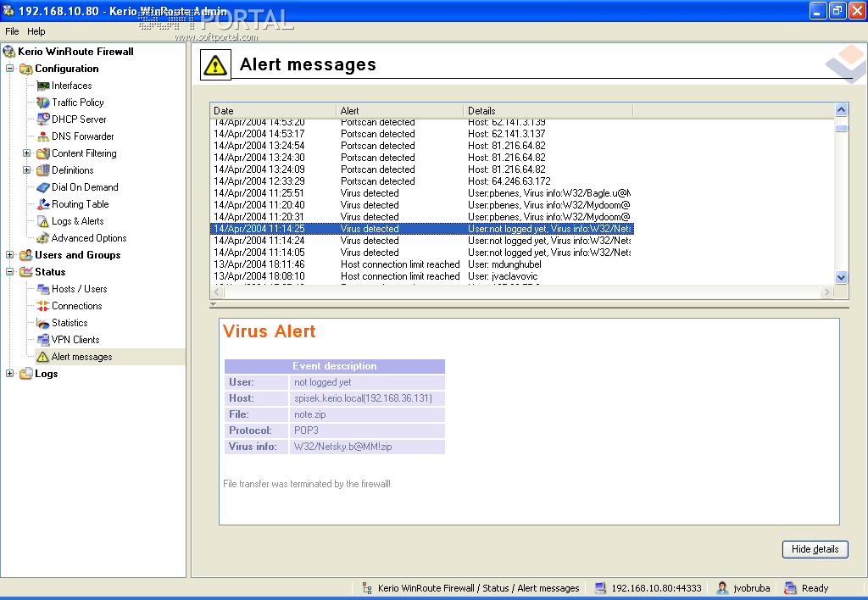
Task: Click the Configuration folder icon
Action: click(x=26, y=69)
